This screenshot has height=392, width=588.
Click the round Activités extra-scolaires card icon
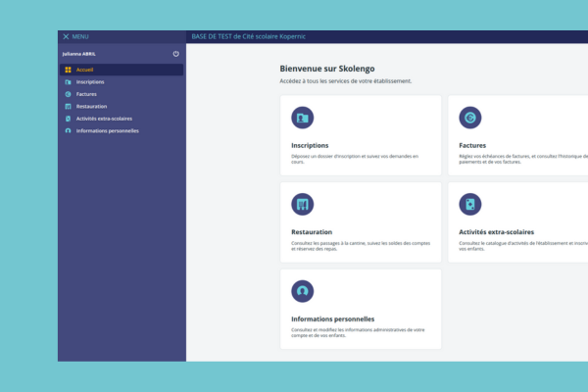pos(469,205)
